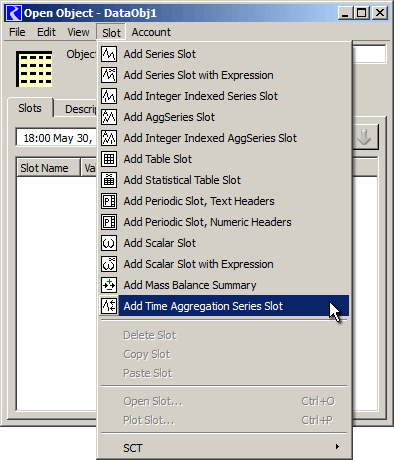The width and height of the screenshot is (394, 460).
Task: Choose Add Periodic Slot, Numeric Headers
Action: pyautogui.click(x=224, y=222)
